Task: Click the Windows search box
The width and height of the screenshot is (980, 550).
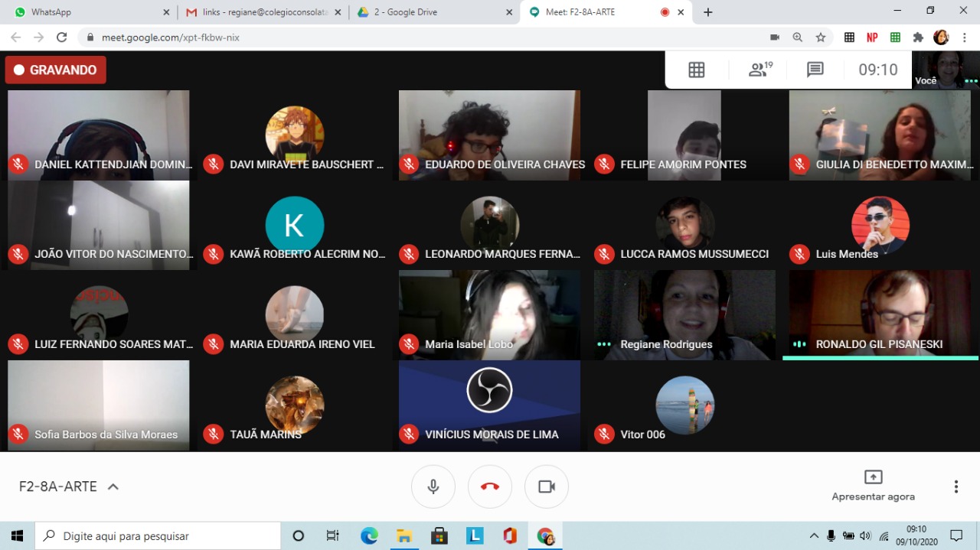Action: pos(158,536)
